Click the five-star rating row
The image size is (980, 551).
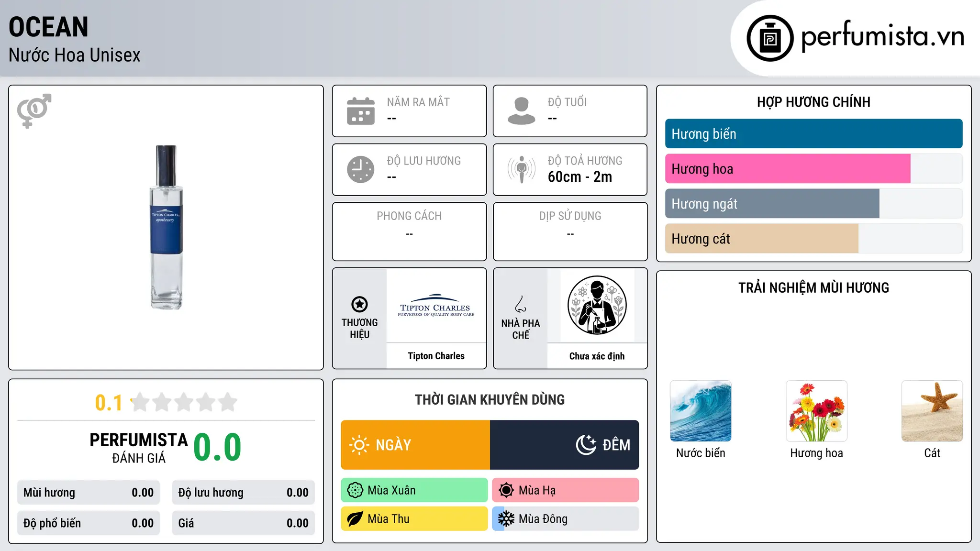[184, 402]
